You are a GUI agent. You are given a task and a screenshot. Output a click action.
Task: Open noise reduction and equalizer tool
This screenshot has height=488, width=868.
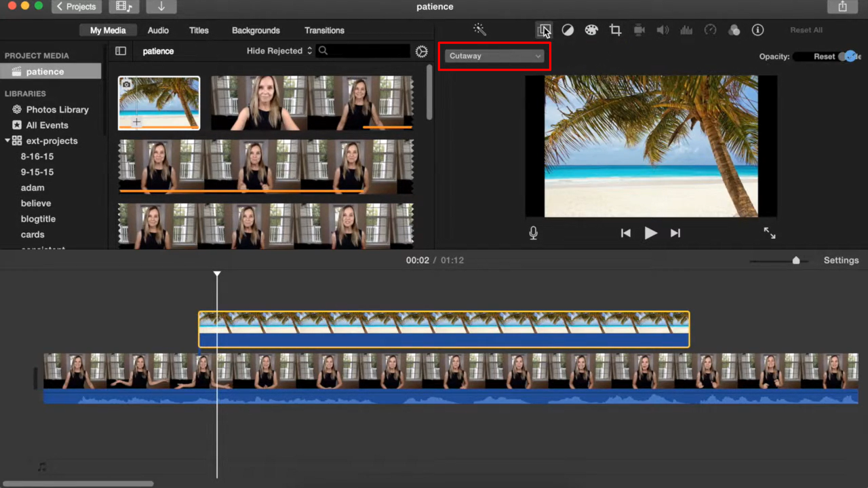tap(686, 30)
